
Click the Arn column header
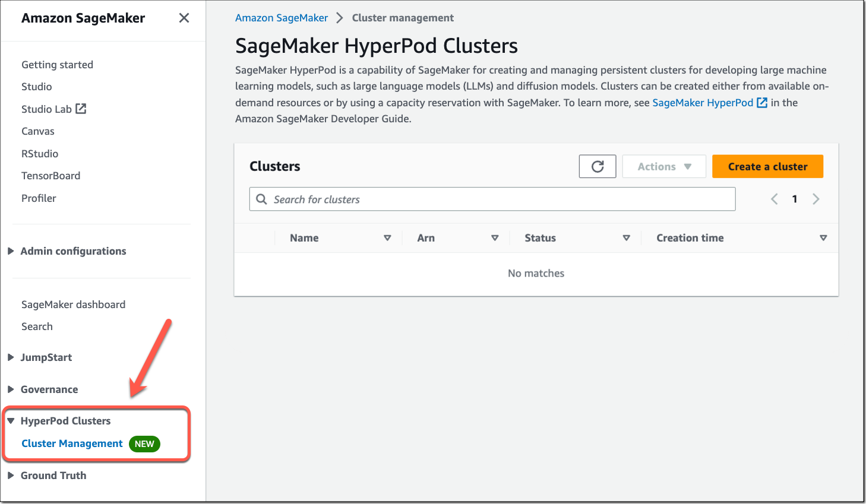[x=426, y=238]
